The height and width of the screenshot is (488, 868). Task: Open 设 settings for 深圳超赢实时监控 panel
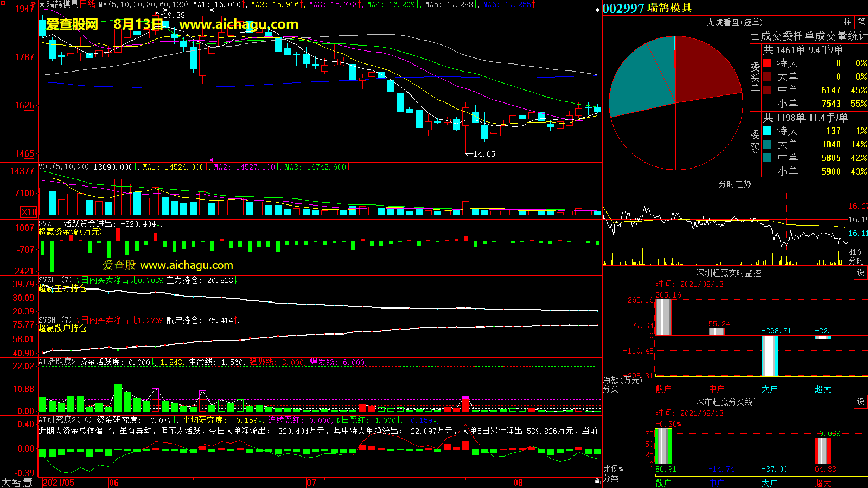click(860, 273)
